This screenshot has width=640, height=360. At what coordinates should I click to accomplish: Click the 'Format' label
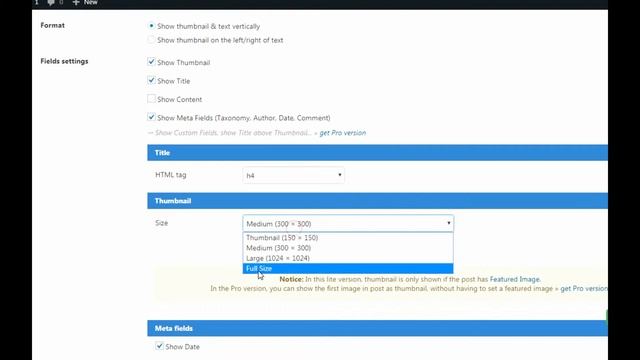click(x=52, y=25)
